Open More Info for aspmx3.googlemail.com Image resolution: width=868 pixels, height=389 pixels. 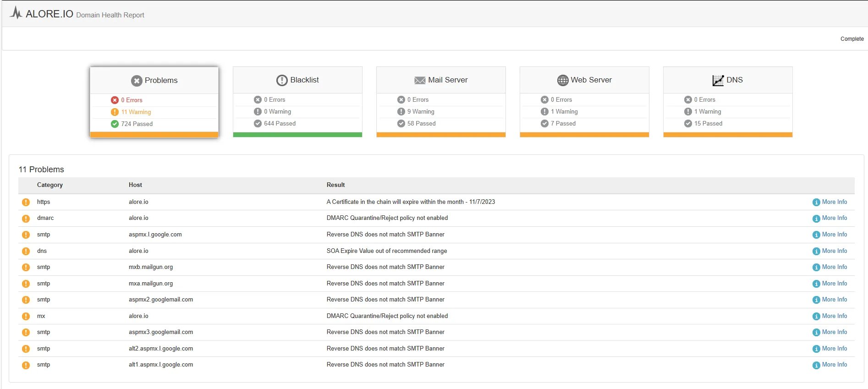point(830,332)
